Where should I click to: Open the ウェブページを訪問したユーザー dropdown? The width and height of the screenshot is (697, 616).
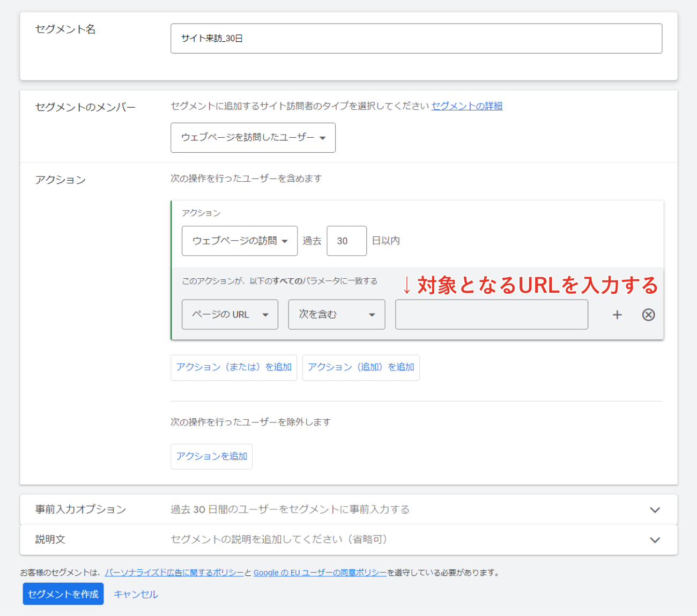(253, 138)
